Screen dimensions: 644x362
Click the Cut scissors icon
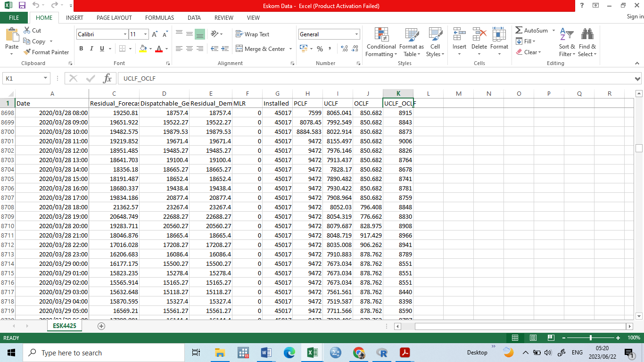27,30
